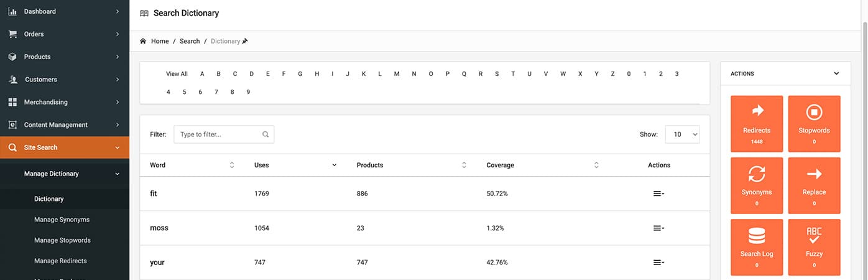Open the Show entries count dropdown
The image size is (868, 280).
pos(682,134)
